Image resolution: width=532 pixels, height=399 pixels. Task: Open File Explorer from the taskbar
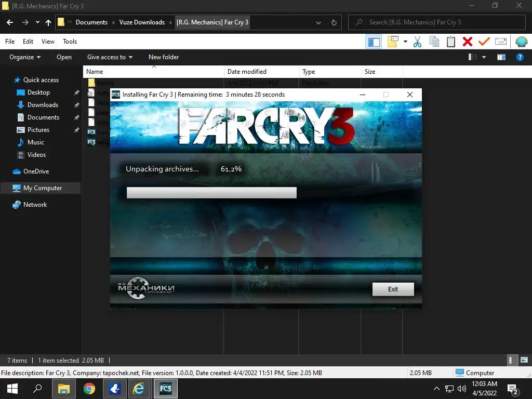(63, 389)
